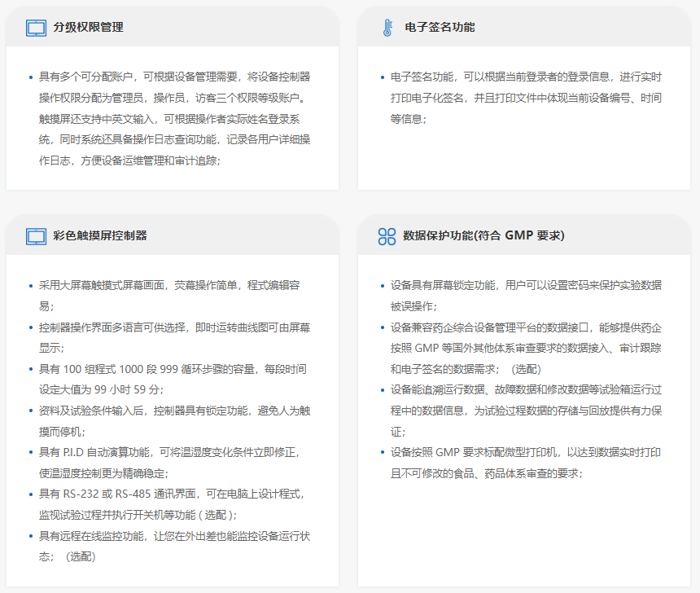Click the 远程在线监控功能 bullet text
Screen dimensions: 700x593
coord(174,547)
